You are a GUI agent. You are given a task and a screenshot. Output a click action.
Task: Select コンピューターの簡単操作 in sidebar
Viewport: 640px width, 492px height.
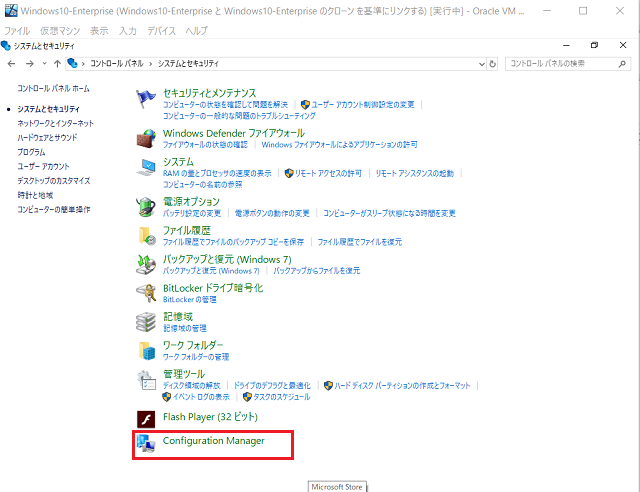click(54, 209)
